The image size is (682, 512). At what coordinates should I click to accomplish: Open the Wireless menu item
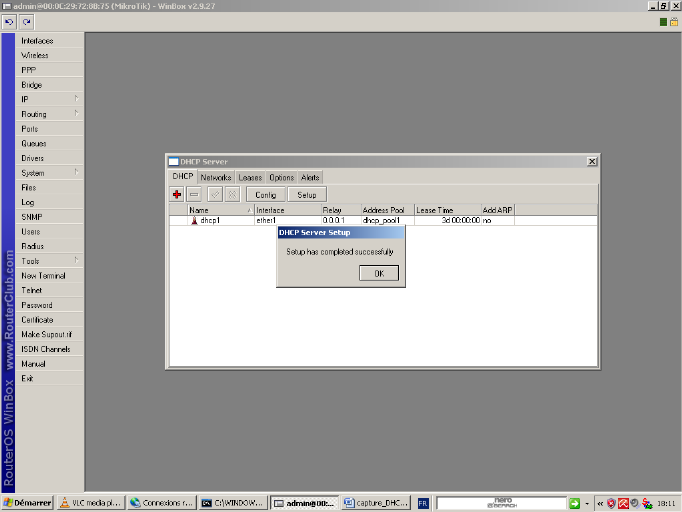(49, 55)
